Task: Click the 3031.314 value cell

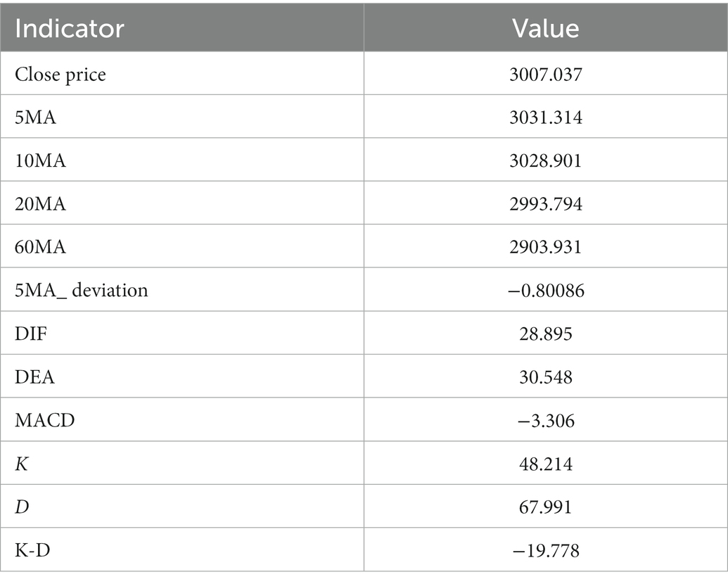Action: click(546, 117)
